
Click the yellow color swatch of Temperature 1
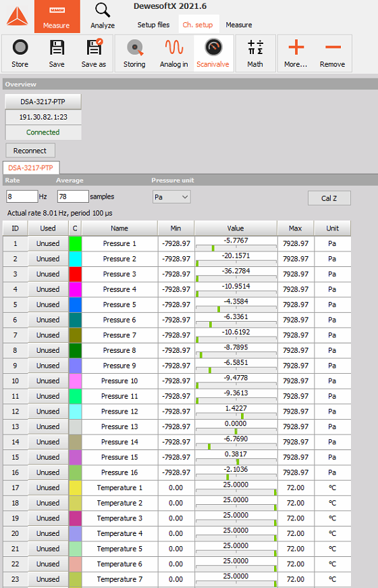76,487
